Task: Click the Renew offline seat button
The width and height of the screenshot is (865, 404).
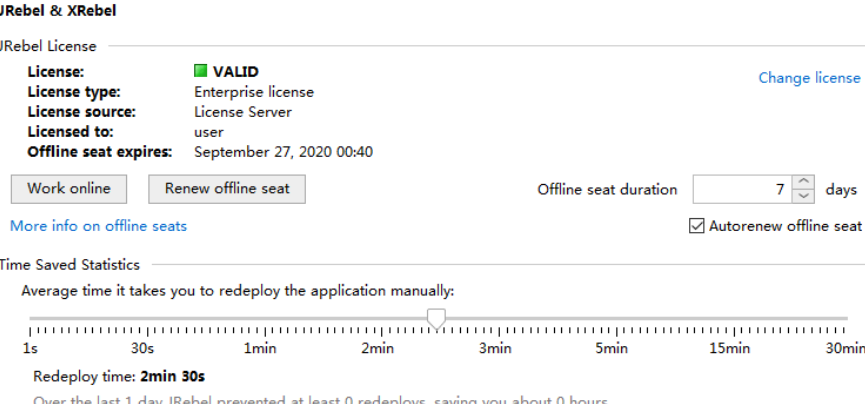Action: (x=227, y=188)
